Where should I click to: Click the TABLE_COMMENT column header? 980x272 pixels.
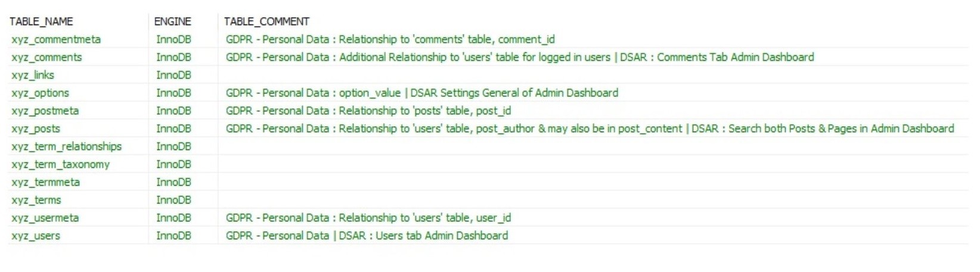pyautogui.click(x=266, y=21)
